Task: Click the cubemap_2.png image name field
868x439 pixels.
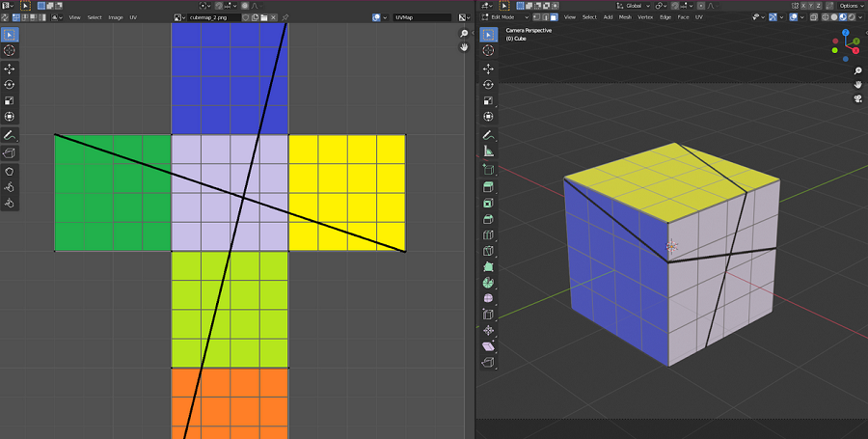Action: tap(214, 17)
